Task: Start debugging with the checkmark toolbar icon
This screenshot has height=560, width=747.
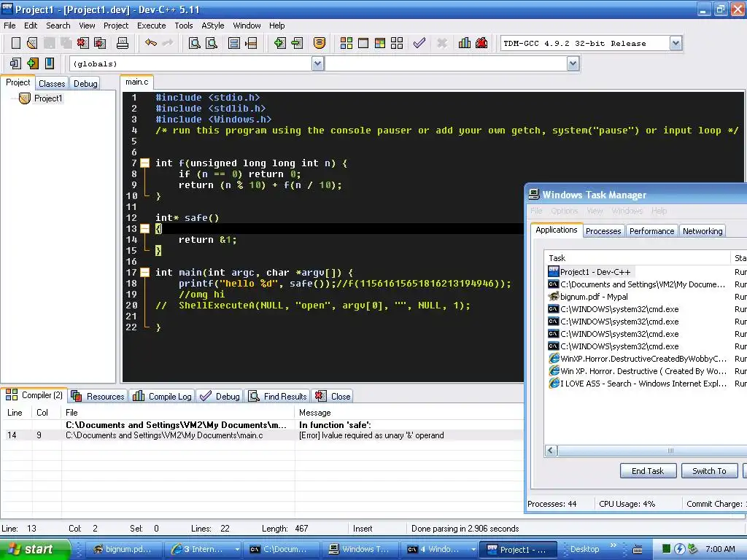Action: [x=419, y=43]
